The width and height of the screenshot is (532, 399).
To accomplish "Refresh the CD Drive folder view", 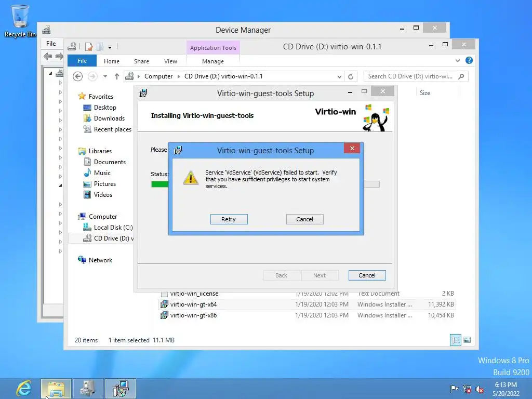I will (351, 77).
